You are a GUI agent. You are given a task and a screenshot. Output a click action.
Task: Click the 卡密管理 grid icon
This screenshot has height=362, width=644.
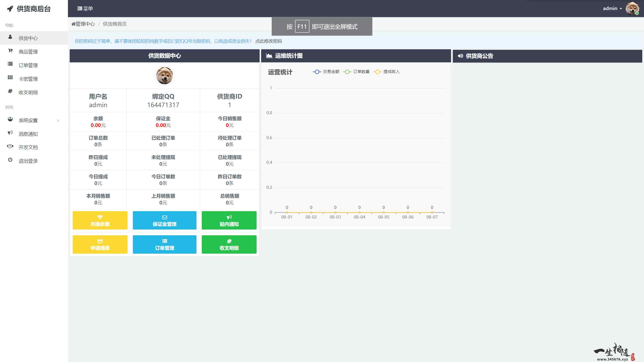[10, 78]
